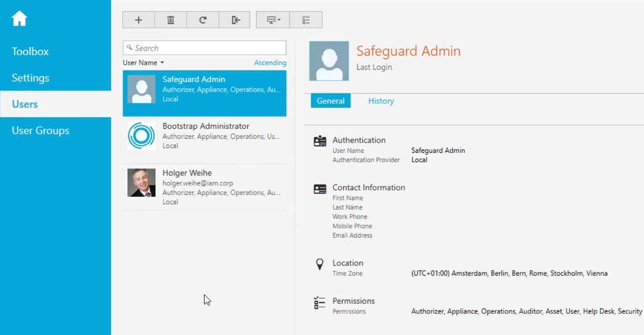Refresh the users list

[x=203, y=20]
